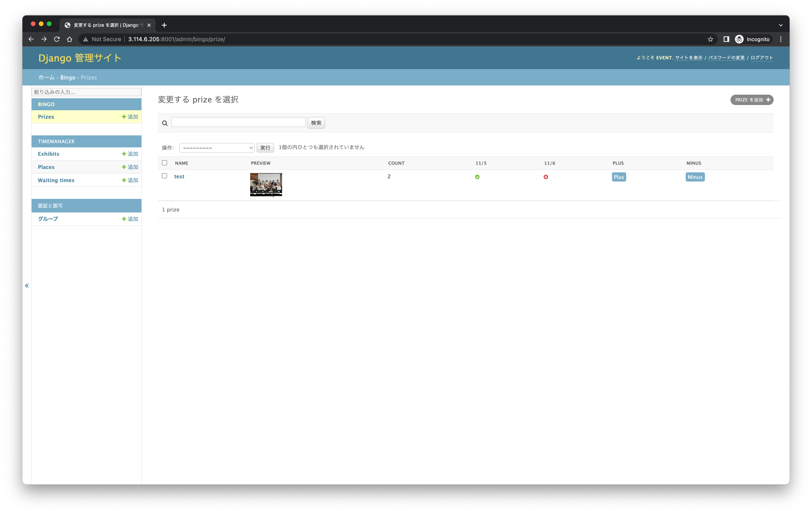Open the test prize preview thumbnail

pyautogui.click(x=266, y=185)
